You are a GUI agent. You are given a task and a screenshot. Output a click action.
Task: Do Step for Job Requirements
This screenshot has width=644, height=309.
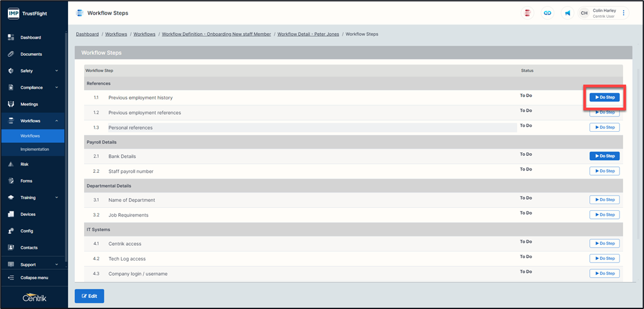[605, 214]
